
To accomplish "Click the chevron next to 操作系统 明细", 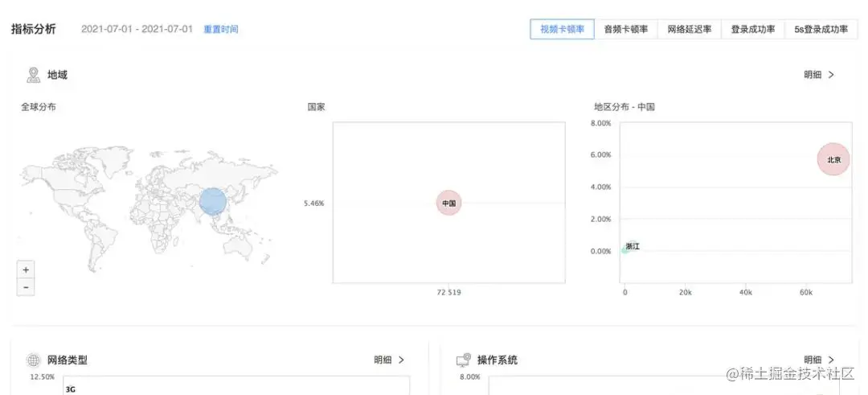I will 831,360.
